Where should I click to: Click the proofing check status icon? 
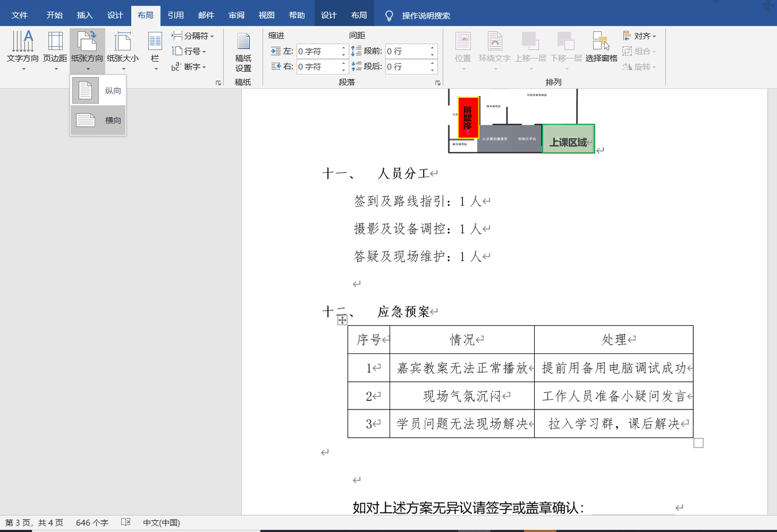(126, 522)
